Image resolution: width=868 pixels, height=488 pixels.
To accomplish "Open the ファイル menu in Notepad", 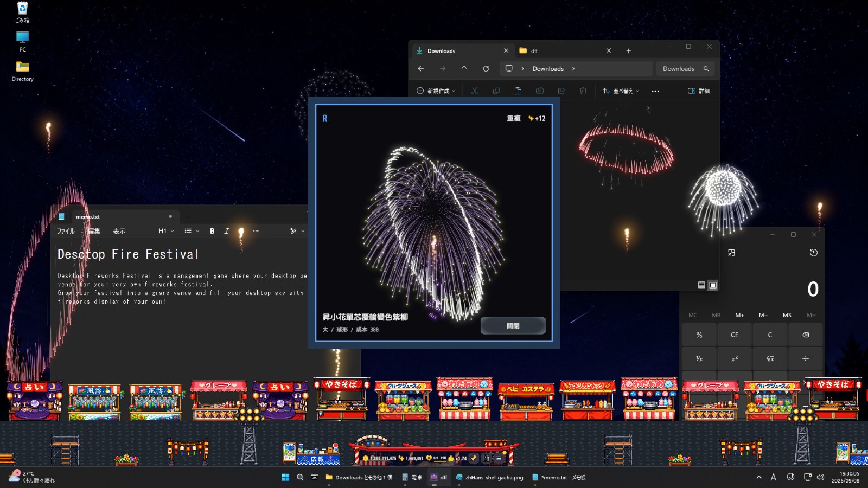I will [66, 231].
